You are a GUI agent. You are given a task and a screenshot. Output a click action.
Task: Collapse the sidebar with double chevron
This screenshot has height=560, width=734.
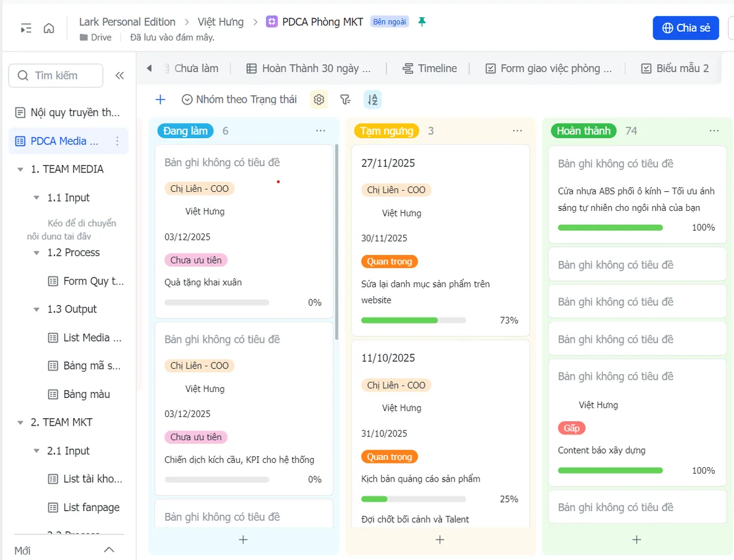click(120, 76)
